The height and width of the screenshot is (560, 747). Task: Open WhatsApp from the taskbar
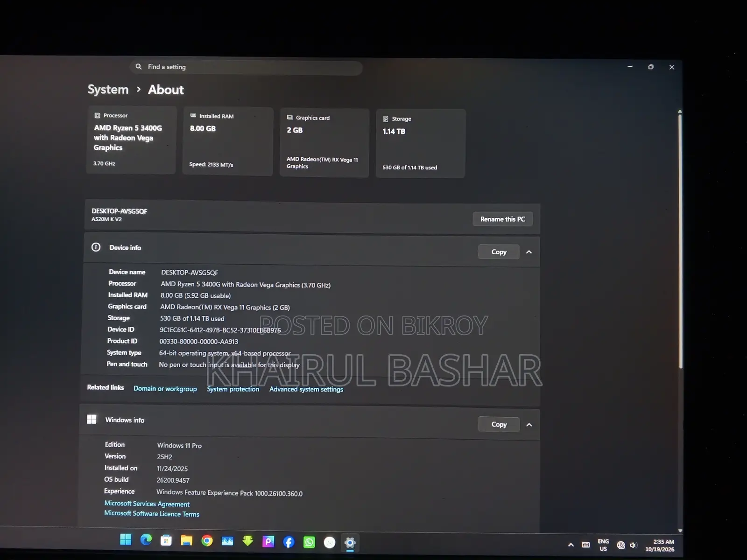click(309, 542)
